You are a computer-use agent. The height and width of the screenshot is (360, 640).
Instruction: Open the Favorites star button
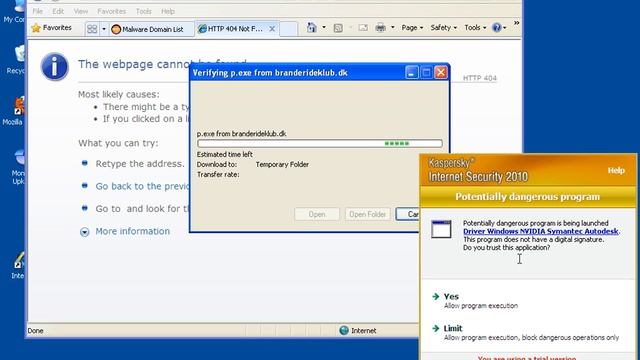pyautogui.click(x=51, y=28)
